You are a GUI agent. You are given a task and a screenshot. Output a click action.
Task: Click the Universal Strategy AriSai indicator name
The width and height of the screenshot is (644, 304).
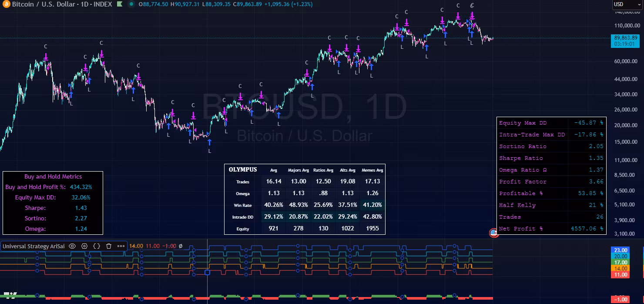click(x=34, y=246)
